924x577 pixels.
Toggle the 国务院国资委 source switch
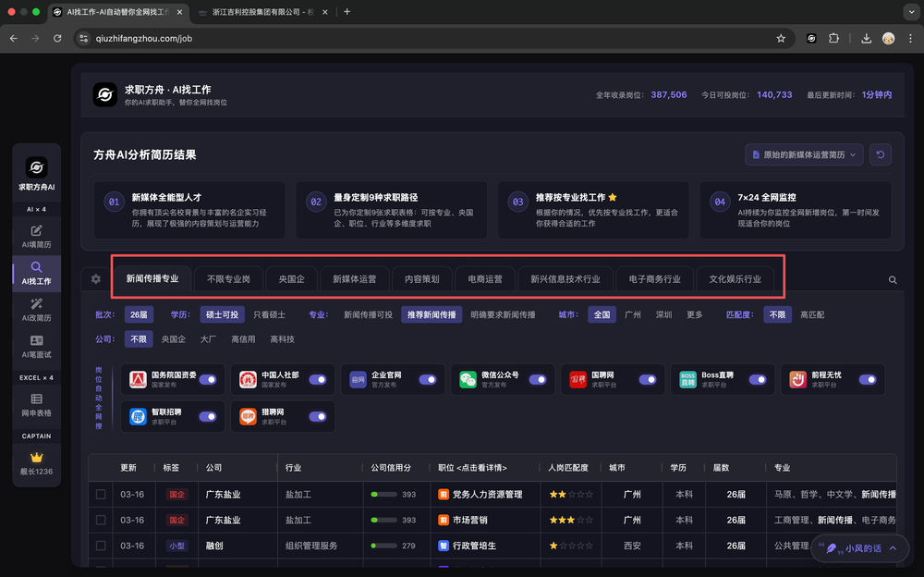click(x=208, y=379)
